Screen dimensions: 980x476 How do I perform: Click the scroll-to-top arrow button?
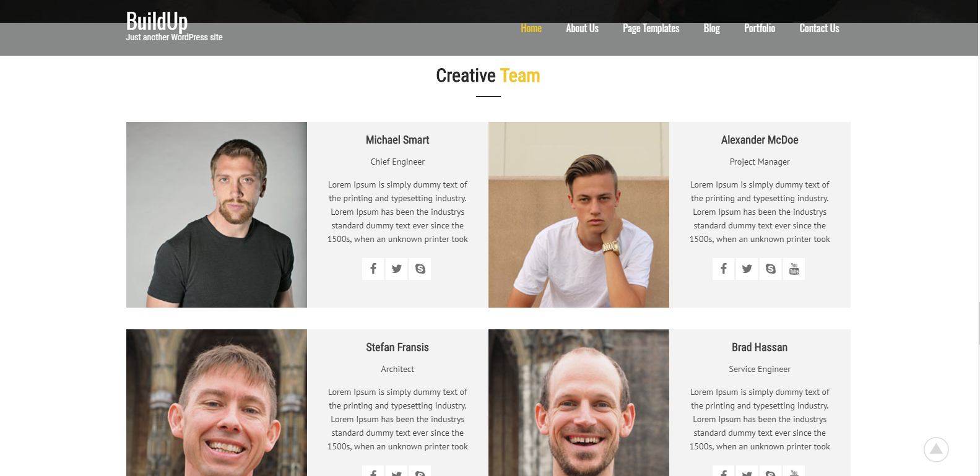tap(936, 449)
